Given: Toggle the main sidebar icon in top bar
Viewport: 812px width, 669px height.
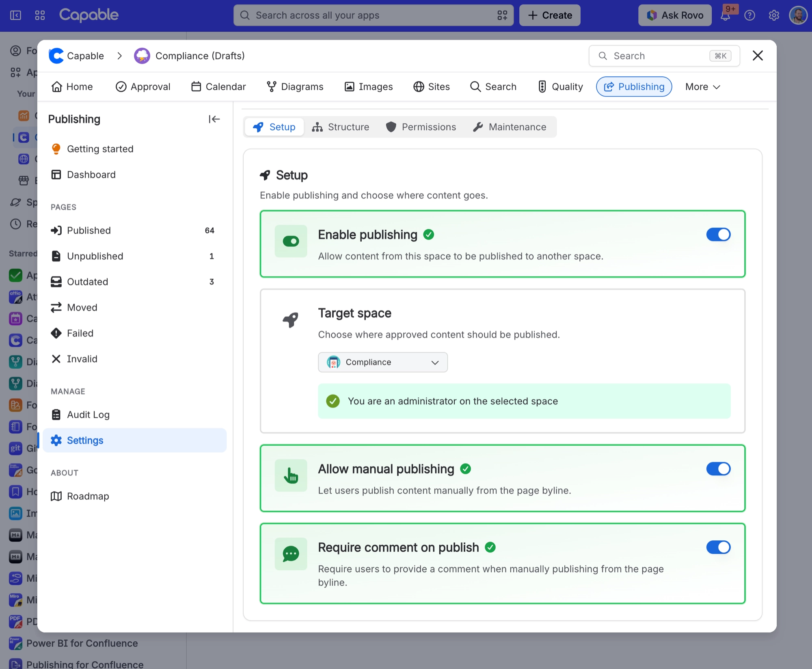Looking at the screenshot, I should tap(15, 15).
